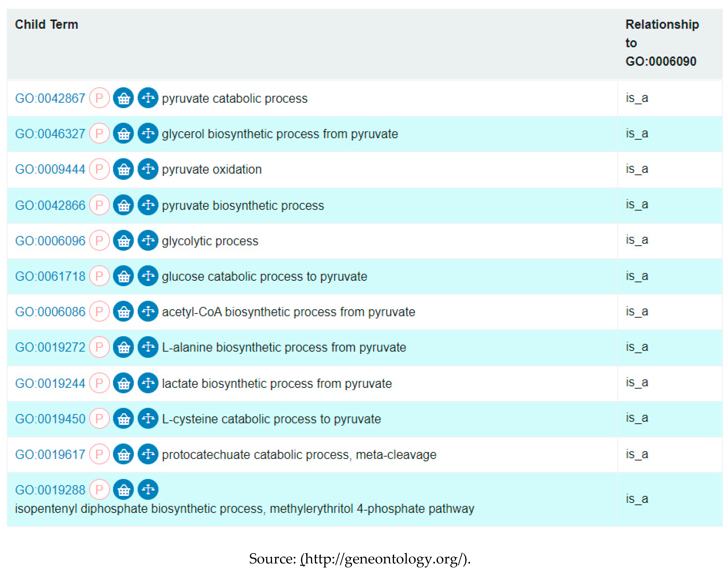Click basket icon for protocatechuate catabolic process
Screen dimensions: 728x570
pyautogui.click(x=123, y=454)
